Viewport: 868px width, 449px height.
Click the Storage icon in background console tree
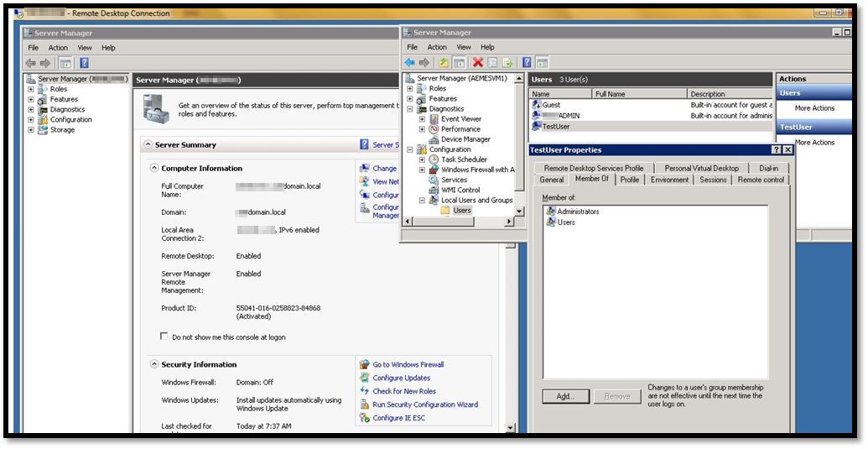pyautogui.click(x=43, y=129)
